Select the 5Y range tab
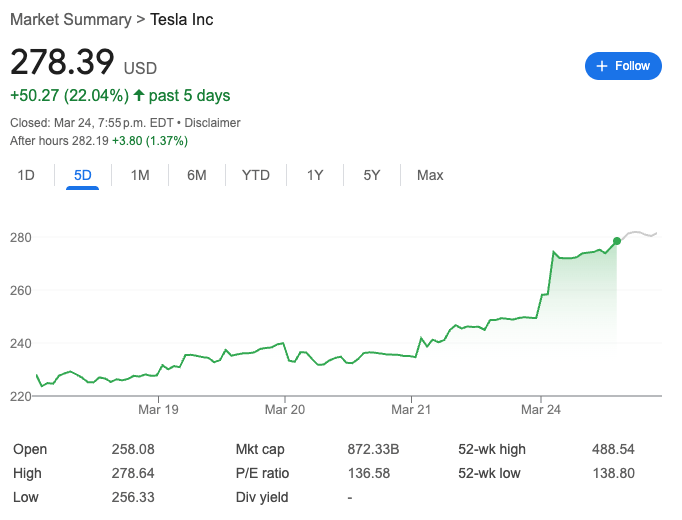 point(372,175)
